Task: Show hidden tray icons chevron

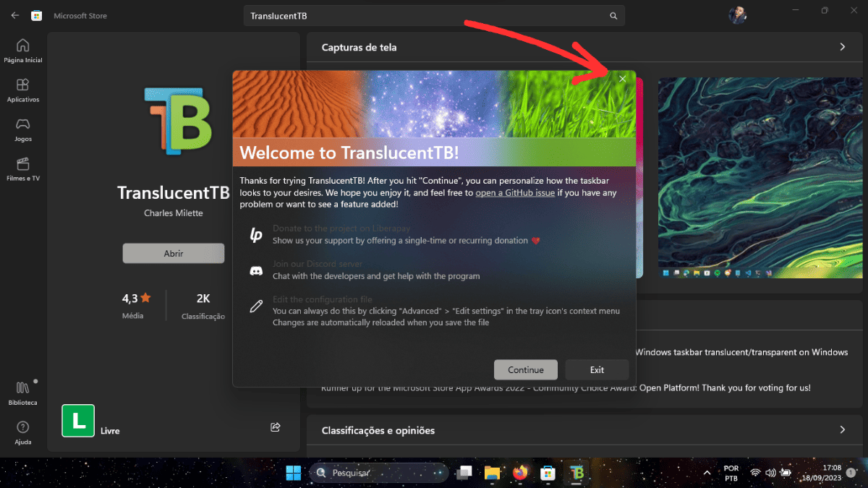Action: [707, 473]
